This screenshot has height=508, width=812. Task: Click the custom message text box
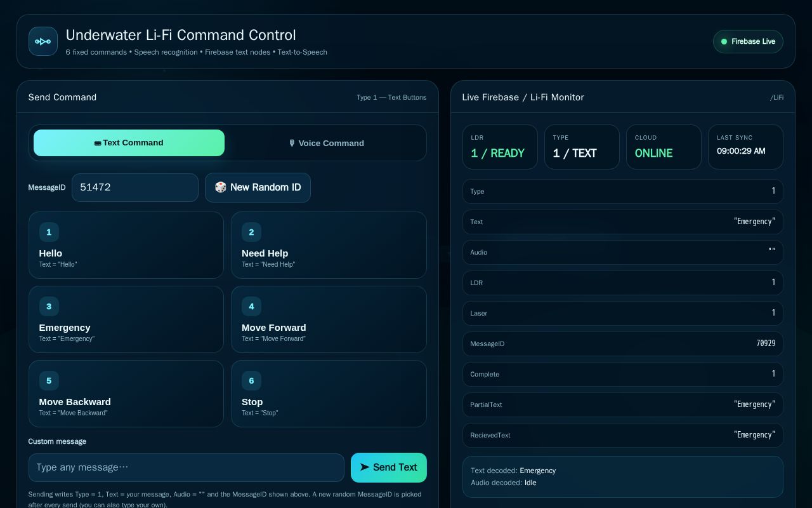pyautogui.click(x=187, y=467)
